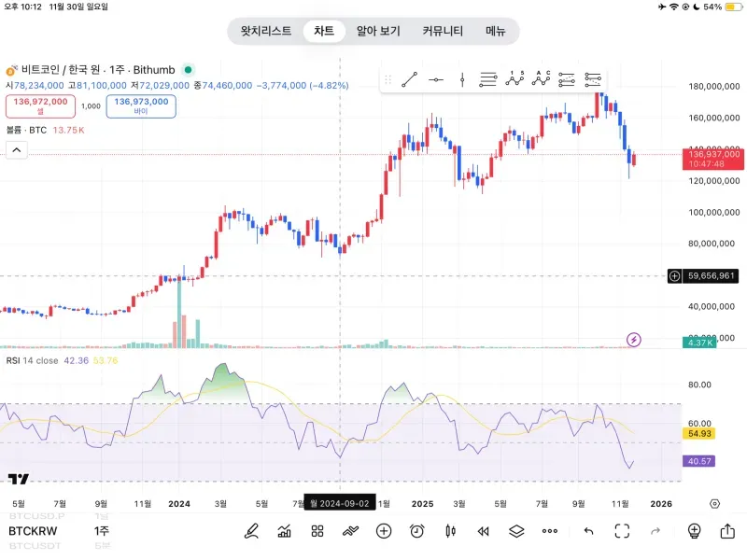Toggle fullscreen chart mode
The height and width of the screenshot is (560, 747).
[622, 531]
